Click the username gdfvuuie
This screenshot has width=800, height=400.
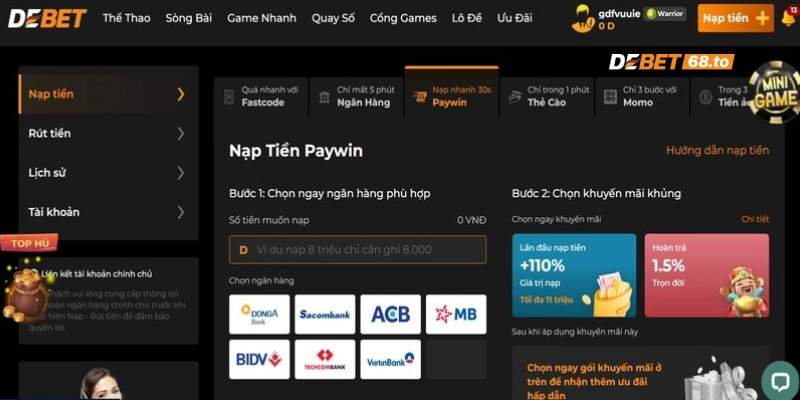pyautogui.click(x=619, y=14)
